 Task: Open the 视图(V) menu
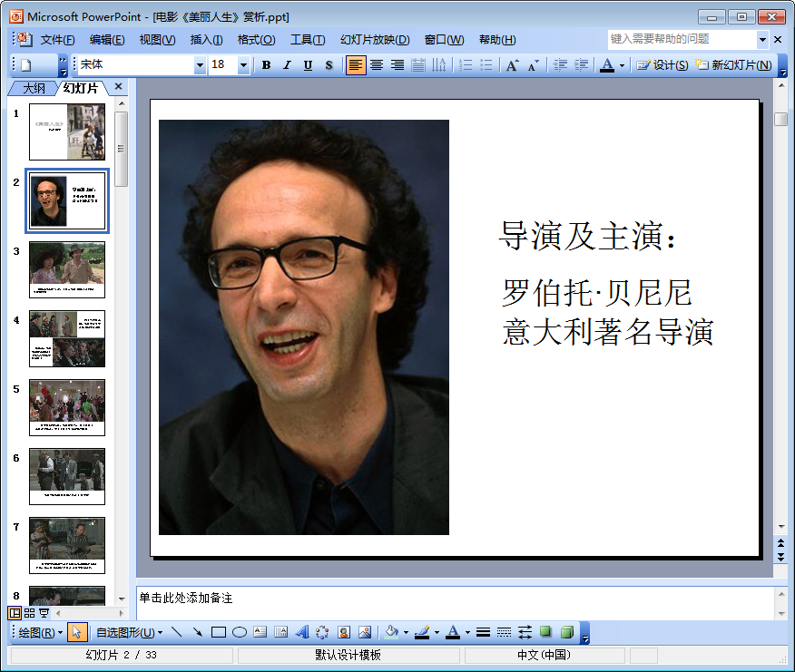click(157, 40)
